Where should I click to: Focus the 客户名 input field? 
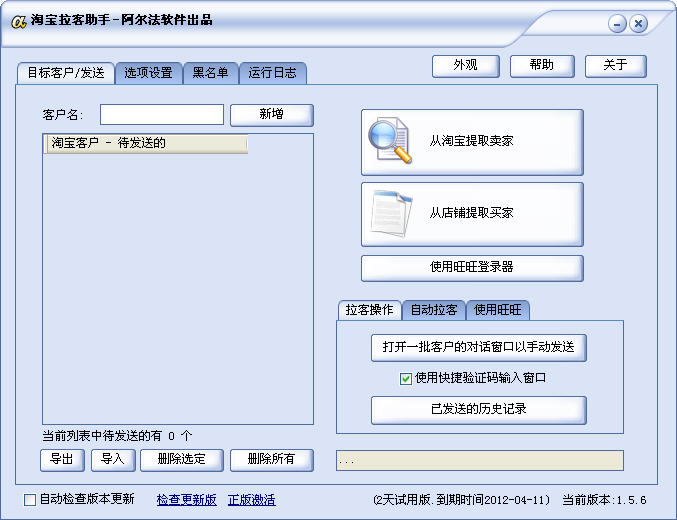162,114
